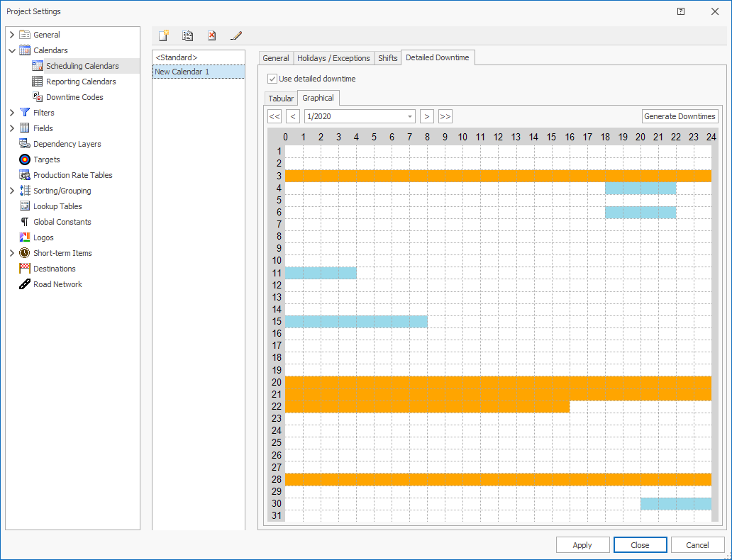The height and width of the screenshot is (560, 732).
Task: Select the Targets icon in sidebar
Action: (x=25, y=159)
